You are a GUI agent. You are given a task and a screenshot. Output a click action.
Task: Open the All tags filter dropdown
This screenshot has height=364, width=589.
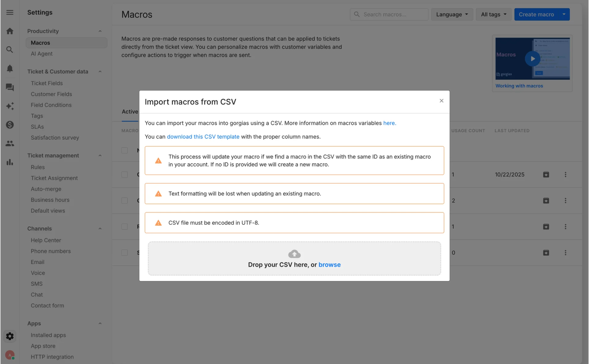click(x=493, y=14)
